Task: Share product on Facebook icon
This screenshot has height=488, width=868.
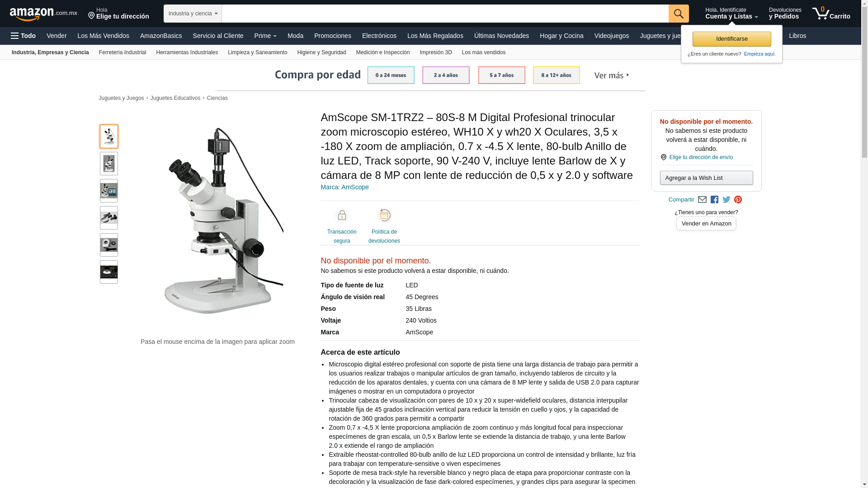Action: click(x=714, y=200)
